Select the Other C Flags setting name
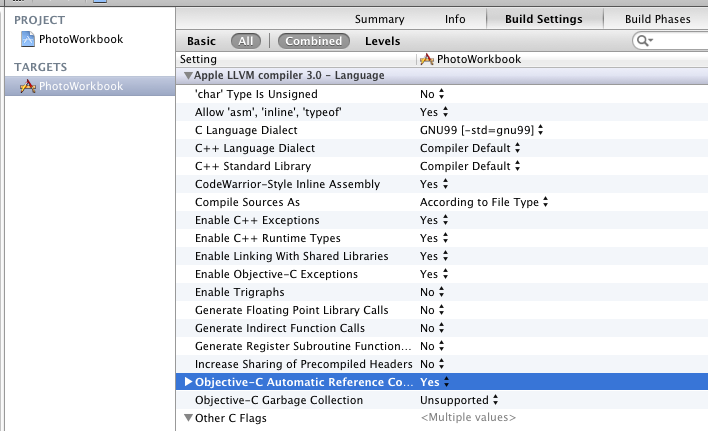This screenshot has height=431, width=708. (231, 418)
